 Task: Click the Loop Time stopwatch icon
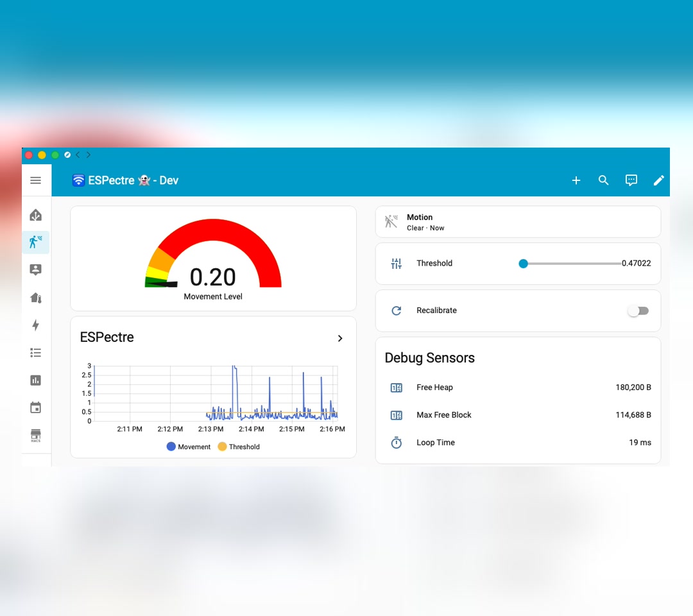[x=397, y=442]
